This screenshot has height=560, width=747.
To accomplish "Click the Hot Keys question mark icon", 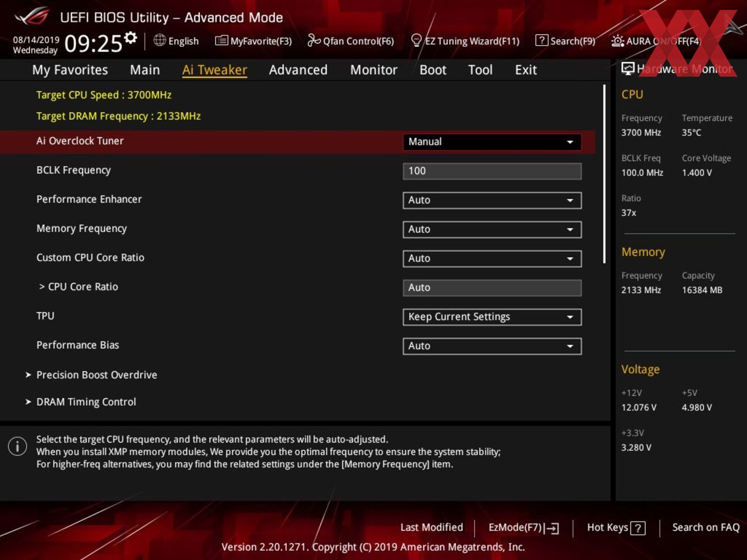I will [638, 528].
